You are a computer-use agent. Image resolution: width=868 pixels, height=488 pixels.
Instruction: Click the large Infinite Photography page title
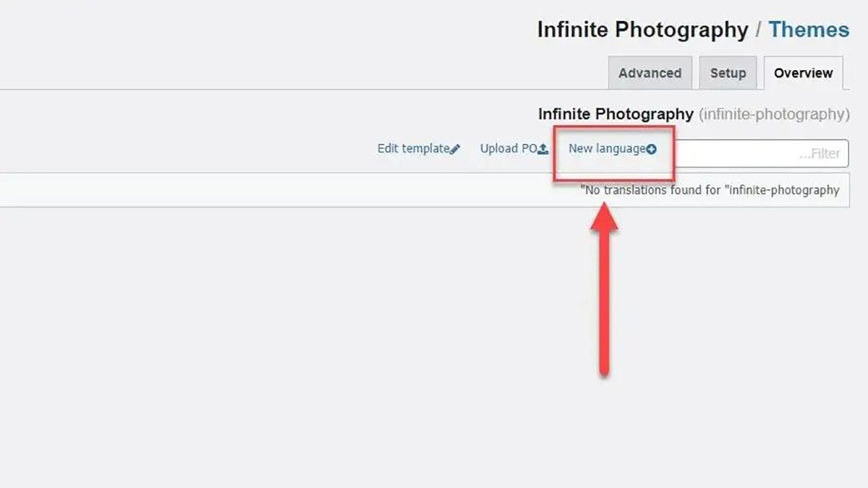pos(642,30)
